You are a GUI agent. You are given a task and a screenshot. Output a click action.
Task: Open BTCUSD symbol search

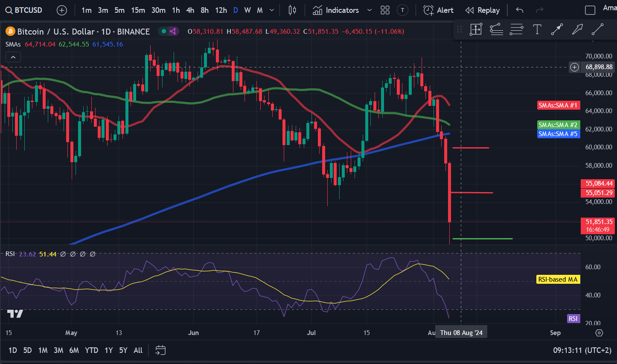(x=24, y=10)
